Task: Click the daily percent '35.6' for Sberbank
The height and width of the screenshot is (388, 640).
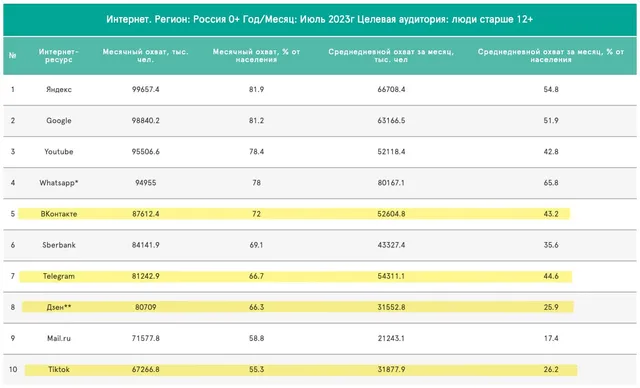Action: click(551, 245)
